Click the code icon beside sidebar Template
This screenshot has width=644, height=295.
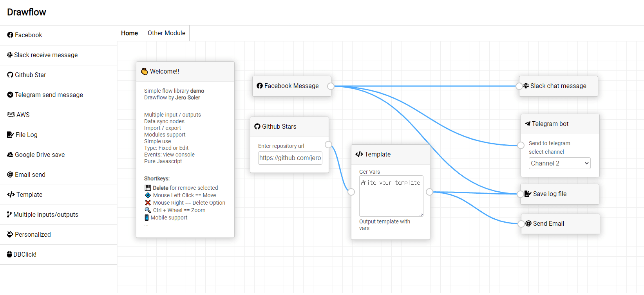coord(11,194)
